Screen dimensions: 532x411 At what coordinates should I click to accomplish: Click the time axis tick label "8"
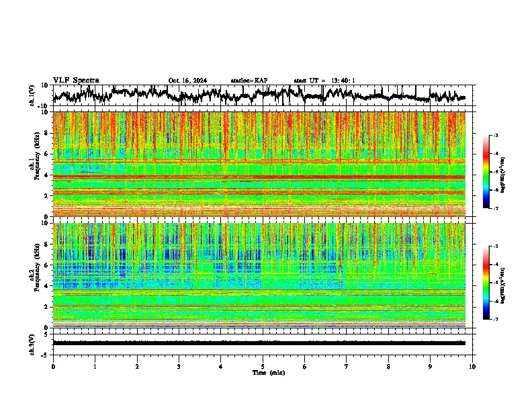(388, 367)
